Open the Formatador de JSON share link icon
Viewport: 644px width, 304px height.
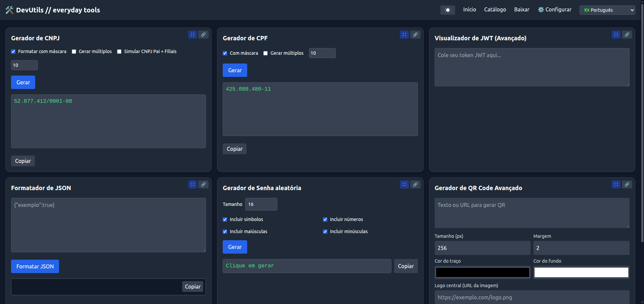click(203, 184)
